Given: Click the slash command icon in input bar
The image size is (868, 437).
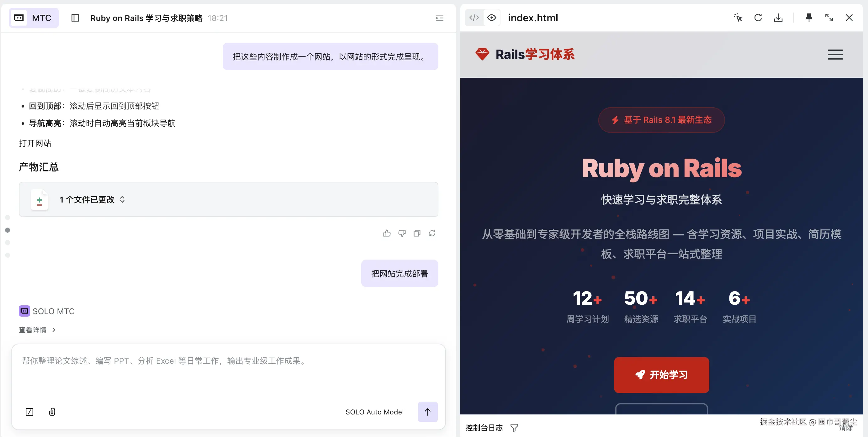Looking at the screenshot, I should pyautogui.click(x=29, y=412).
